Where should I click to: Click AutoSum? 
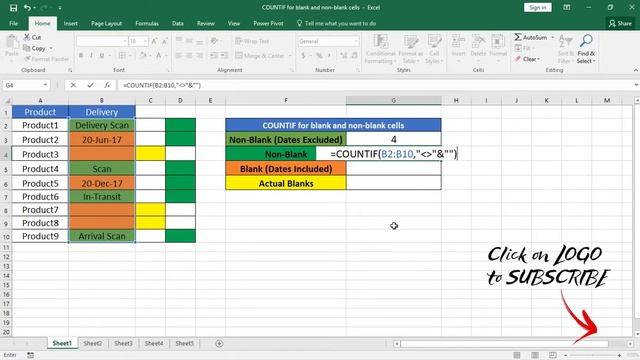[x=531, y=37]
